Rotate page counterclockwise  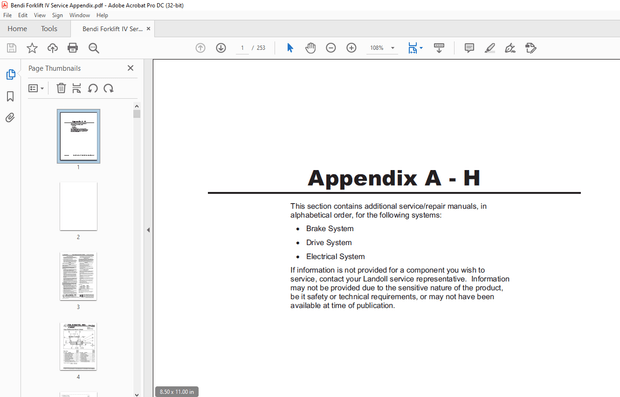(93, 88)
